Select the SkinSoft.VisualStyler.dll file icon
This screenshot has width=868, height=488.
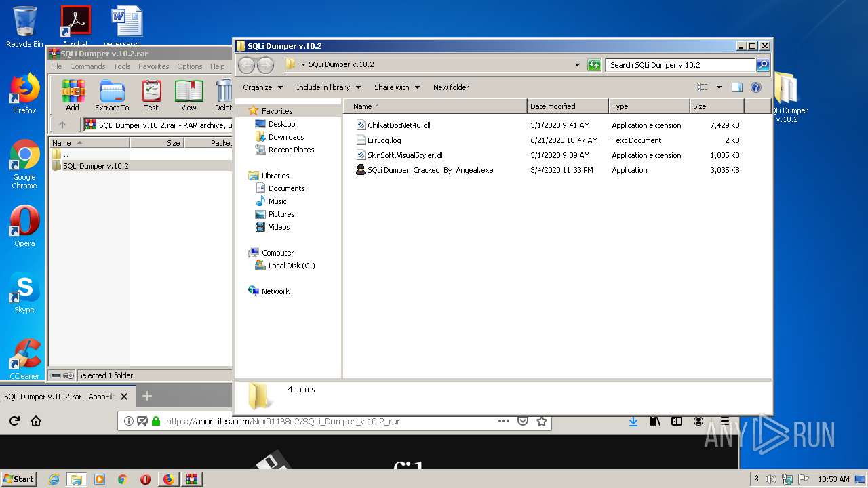point(361,155)
